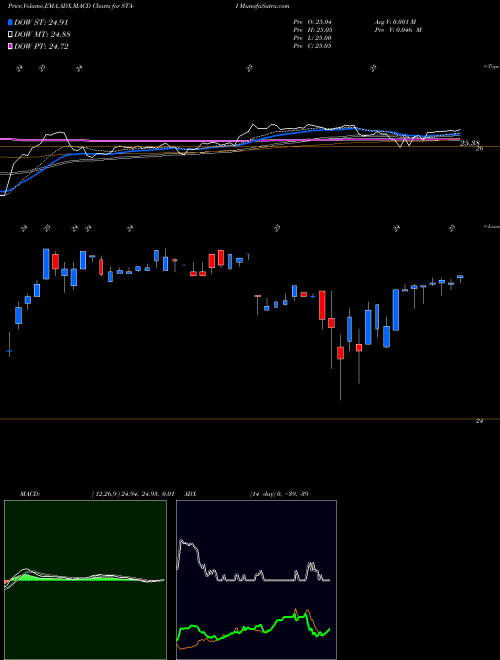The image size is (500, 660).
Task: Click the ADX panel heading
Action: tap(190, 493)
